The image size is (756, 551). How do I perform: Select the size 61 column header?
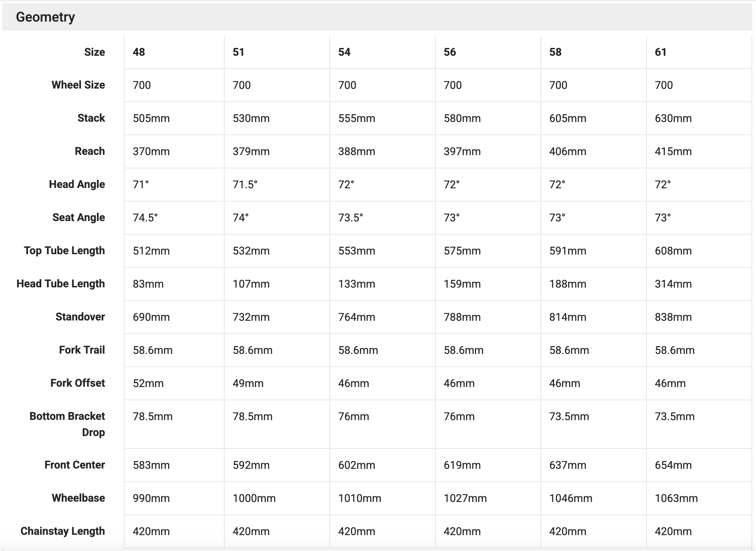661,52
